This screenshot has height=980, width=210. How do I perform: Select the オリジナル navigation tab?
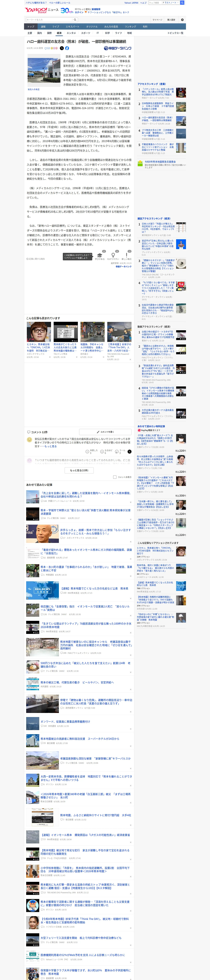click(x=92, y=27)
